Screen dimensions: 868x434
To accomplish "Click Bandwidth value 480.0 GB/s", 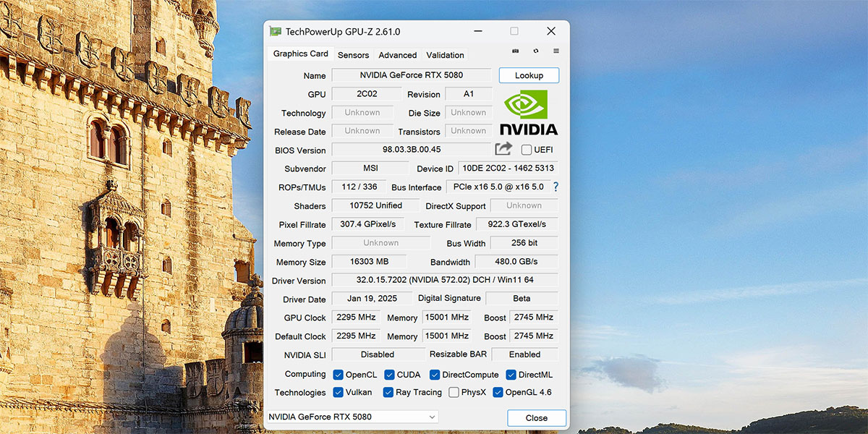I will [x=516, y=262].
